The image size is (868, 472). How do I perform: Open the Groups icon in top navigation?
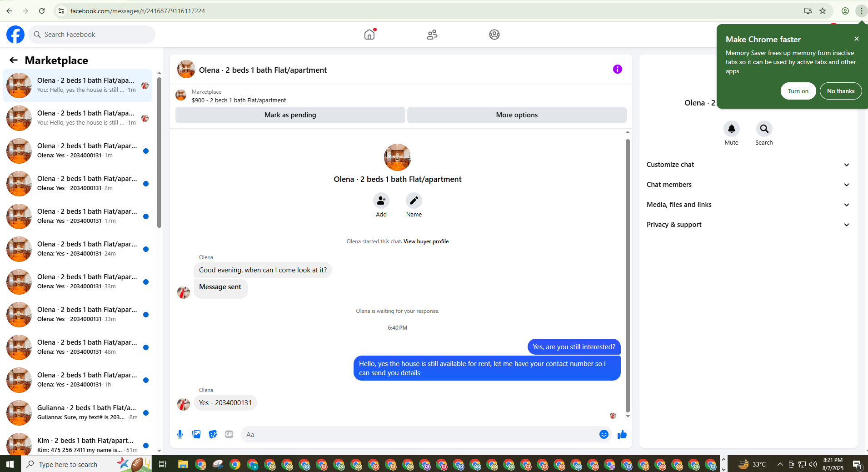point(494,35)
